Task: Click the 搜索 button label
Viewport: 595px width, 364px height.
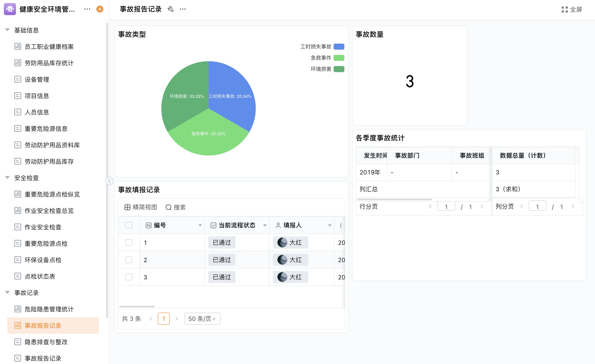Action: [x=180, y=207]
